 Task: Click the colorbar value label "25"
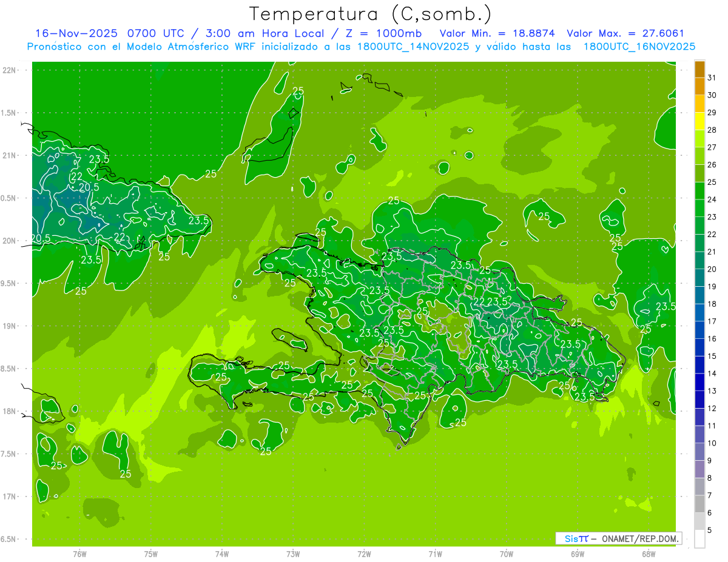pyautogui.click(x=712, y=182)
